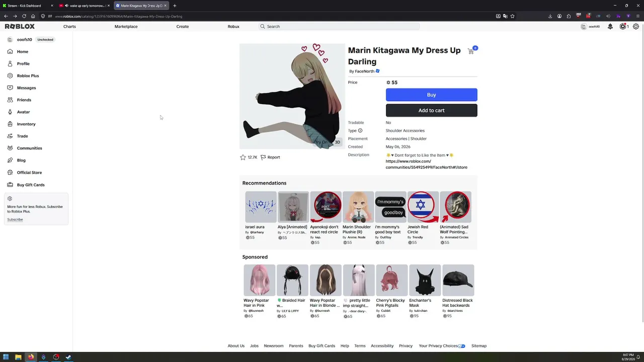Open Friends from the sidebar
Viewport: 644px width, 362px height.
pos(24,100)
